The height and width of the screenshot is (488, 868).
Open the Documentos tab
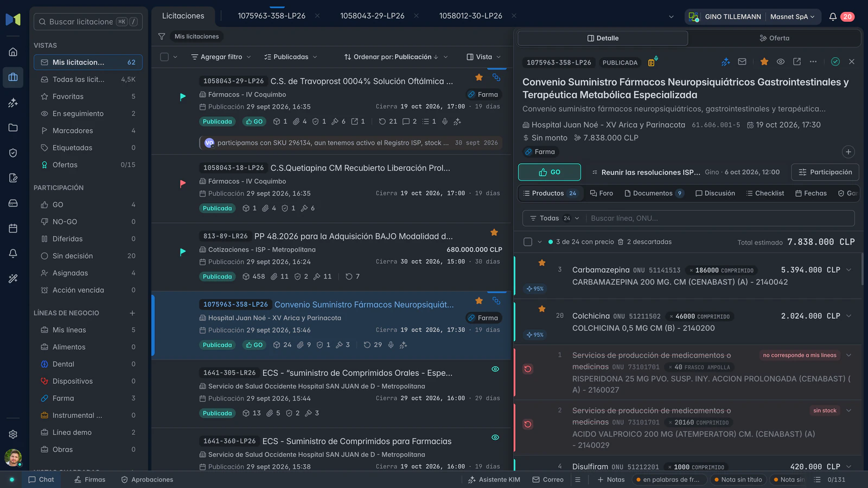pos(654,193)
